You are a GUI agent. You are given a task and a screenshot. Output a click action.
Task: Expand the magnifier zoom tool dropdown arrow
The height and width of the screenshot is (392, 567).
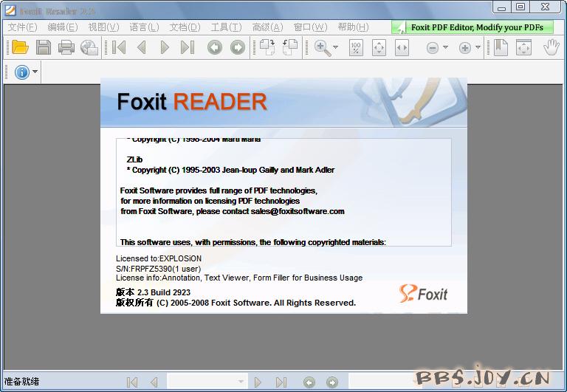pos(336,47)
